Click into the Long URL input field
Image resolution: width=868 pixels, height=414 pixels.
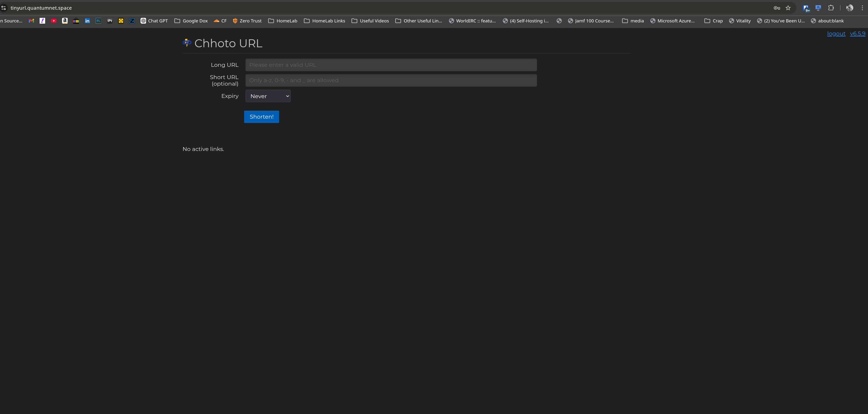pyautogui.click(x=391, y=65)
